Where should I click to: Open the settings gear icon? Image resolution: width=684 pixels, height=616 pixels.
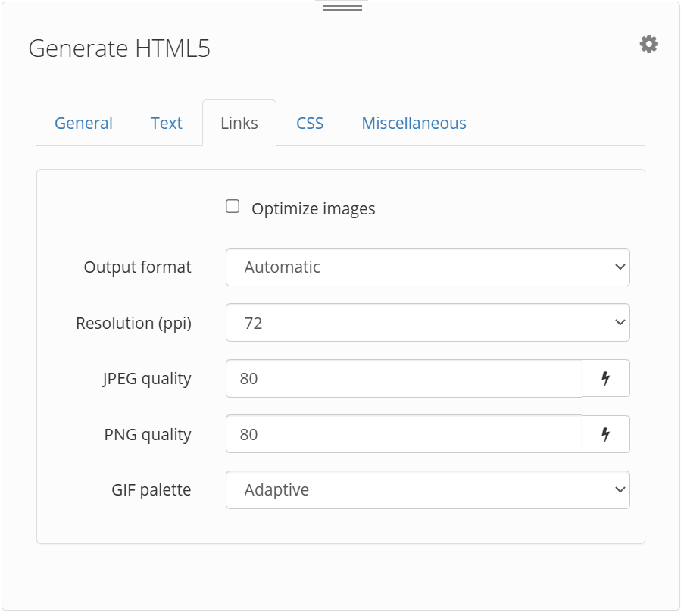coord(648,44)
